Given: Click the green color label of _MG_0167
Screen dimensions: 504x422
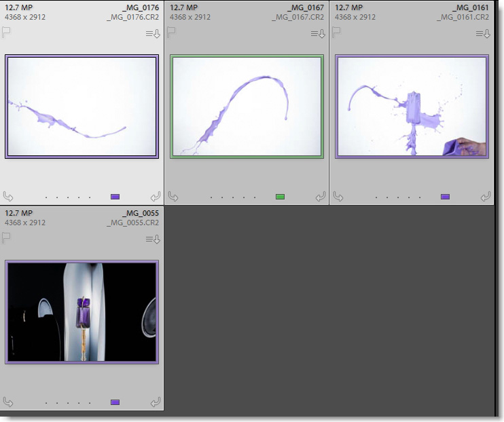Looking at the screenshot, I should pyautogui.click(x=281, y=197).
